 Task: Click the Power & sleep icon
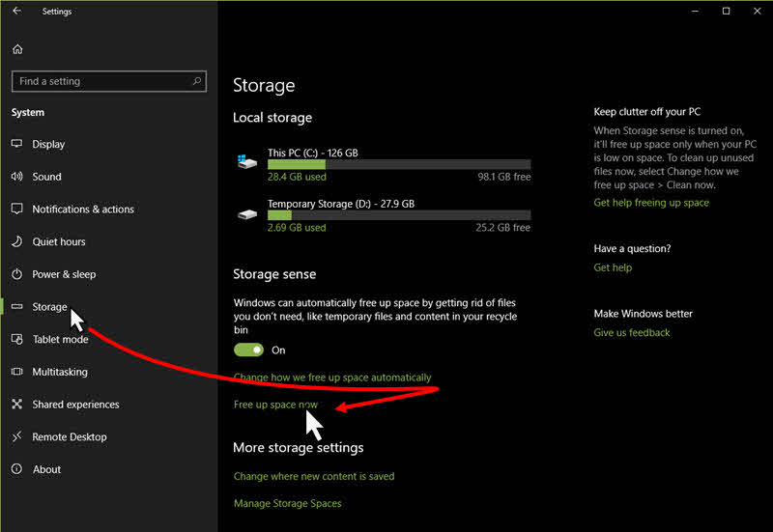(x=16, y=274)
